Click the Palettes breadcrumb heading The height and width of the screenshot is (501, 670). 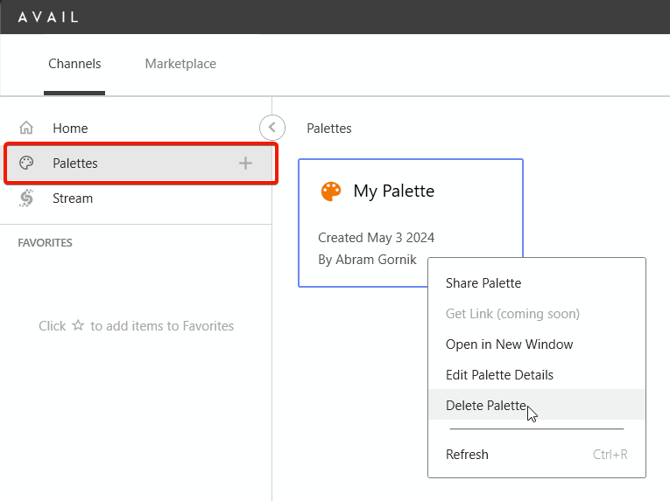coord(329,128)
